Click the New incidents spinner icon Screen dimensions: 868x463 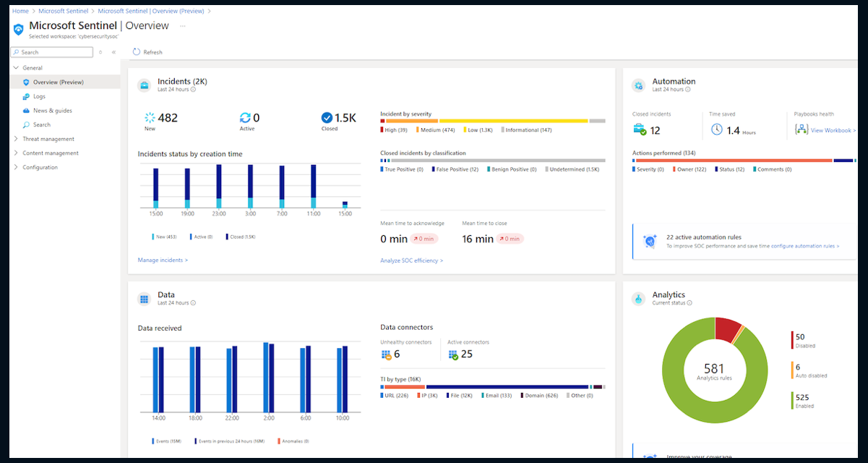[x=150, y=118]
